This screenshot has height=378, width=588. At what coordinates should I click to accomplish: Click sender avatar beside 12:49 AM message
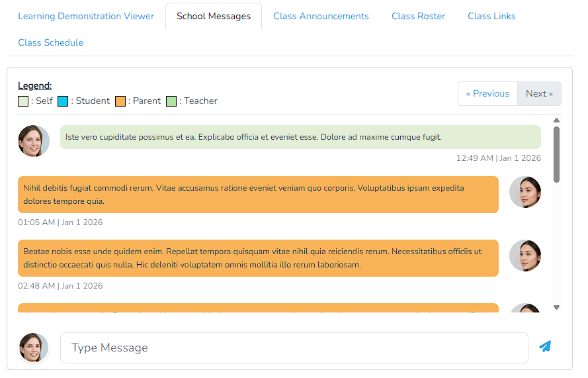[x=34, y=141]
